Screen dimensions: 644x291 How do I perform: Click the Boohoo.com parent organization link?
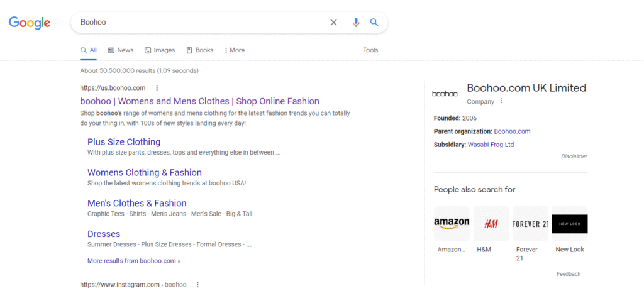tap(512, 131)
